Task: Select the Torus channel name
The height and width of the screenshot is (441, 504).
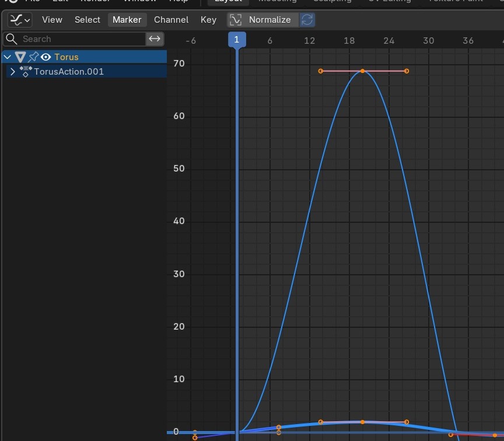Action: pyautogui.click(x=66, y=57)
